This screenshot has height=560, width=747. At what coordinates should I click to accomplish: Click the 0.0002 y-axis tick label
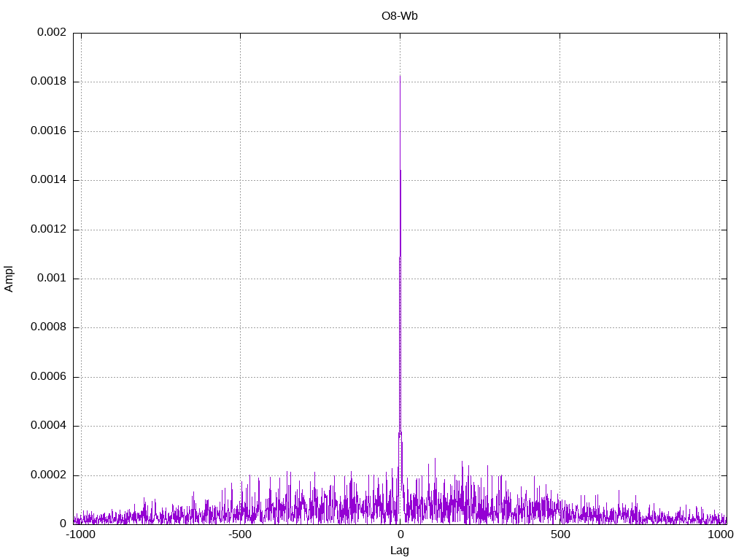pyautogui.click(x=48, y=475)
